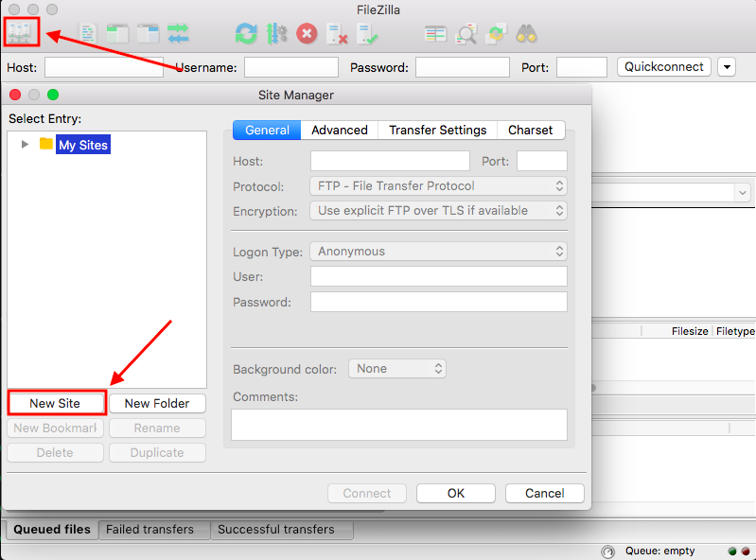Image resolution: width=756 pixels, height=560 pixels.
Task: Click the New Site button
Action: (x=55, y=403)
